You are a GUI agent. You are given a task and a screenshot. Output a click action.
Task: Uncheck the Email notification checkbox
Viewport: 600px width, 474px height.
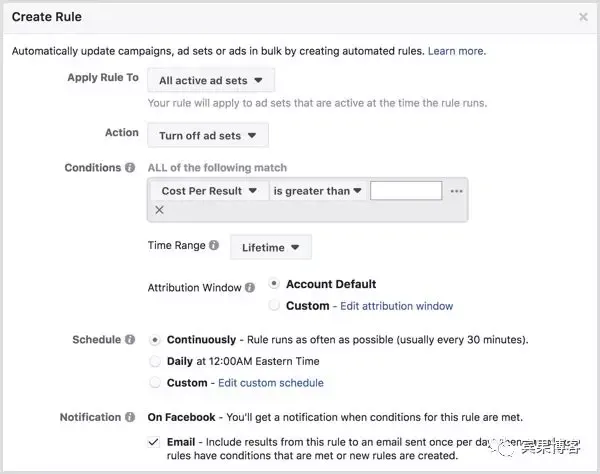(x=153, y=442)
